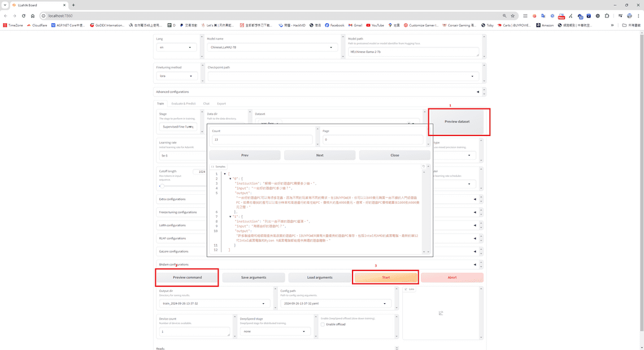Collapse the JSON entry "0" node
This screenshot has height=350, width=644.
[230, 178]
